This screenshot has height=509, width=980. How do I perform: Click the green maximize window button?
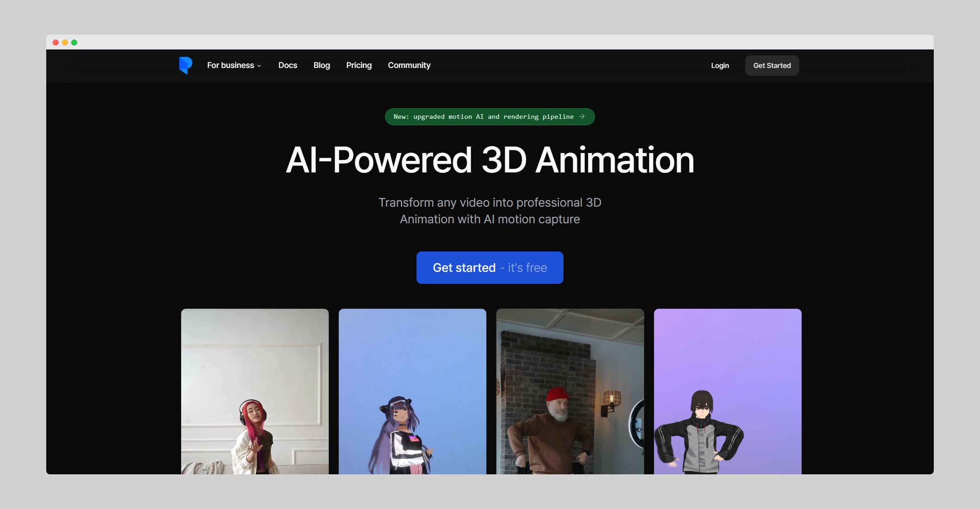(x=74, y=43)
